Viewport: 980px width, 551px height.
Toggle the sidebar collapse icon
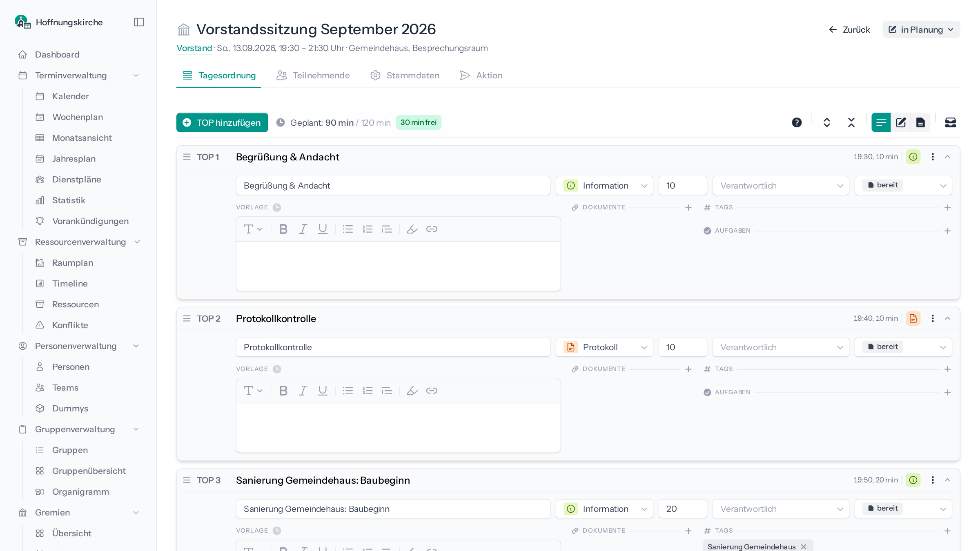[x=139, y=22]
